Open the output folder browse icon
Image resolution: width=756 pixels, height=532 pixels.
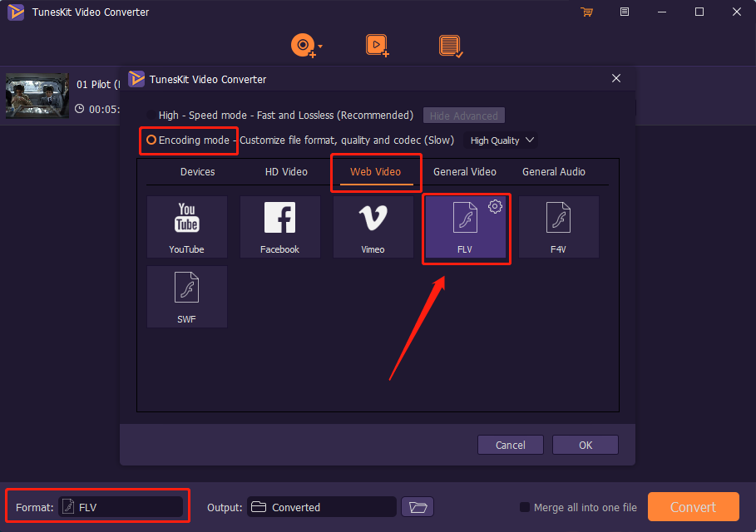418,507
